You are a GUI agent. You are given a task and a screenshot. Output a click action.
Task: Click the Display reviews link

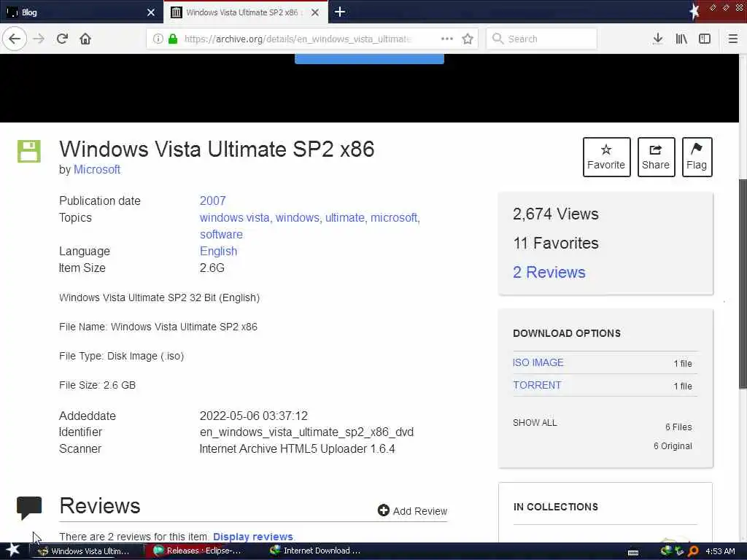253,537
